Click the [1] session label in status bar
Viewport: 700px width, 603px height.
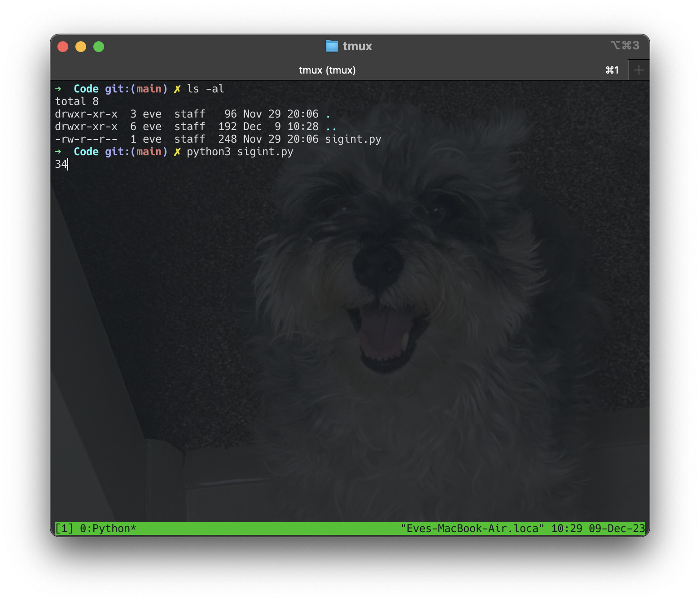coord(64,529)
